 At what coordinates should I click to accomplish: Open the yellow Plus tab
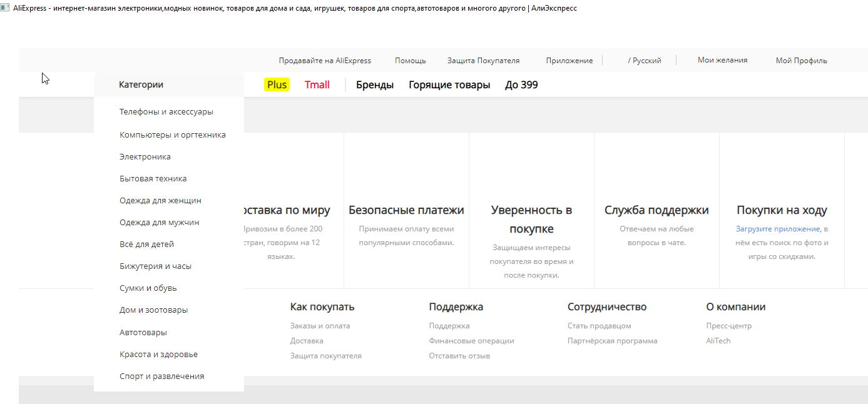(277, 84)
